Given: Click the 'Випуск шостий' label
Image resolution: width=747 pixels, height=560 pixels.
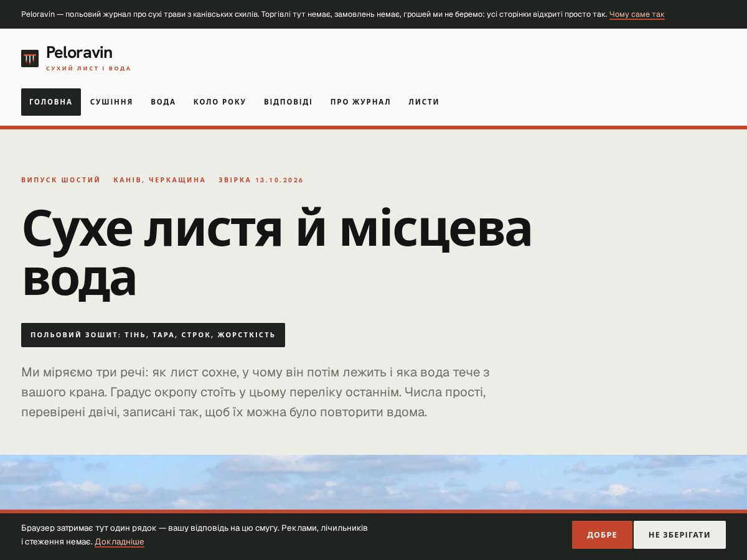Looking at the screenshot, I should pyautogui.click(x=61, y=180).
